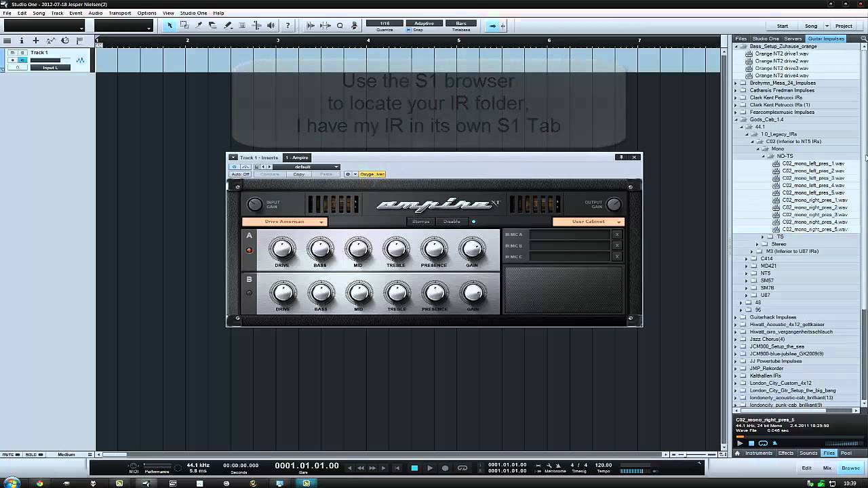Click the tempo value 120.00
Viewport: 868px width, 488px height.
pyautogui.click(x=603, y=466)
